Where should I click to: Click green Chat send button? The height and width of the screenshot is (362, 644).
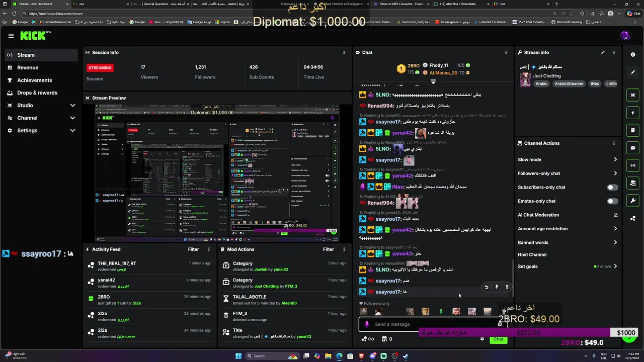[x=498, y=339]
